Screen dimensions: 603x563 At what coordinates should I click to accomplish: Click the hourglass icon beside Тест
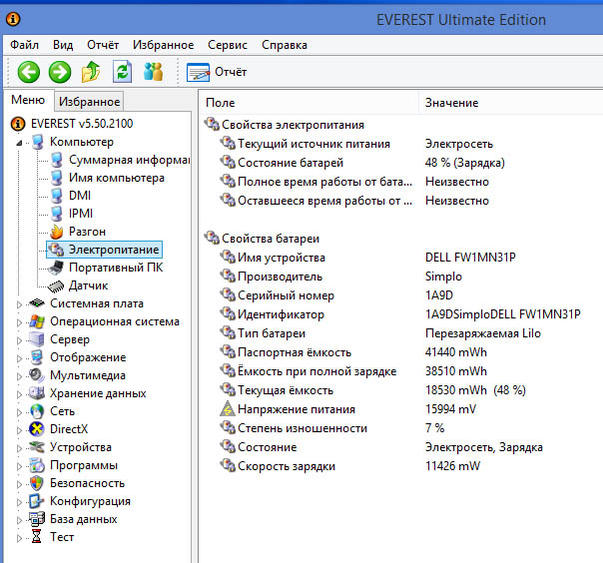37,536
